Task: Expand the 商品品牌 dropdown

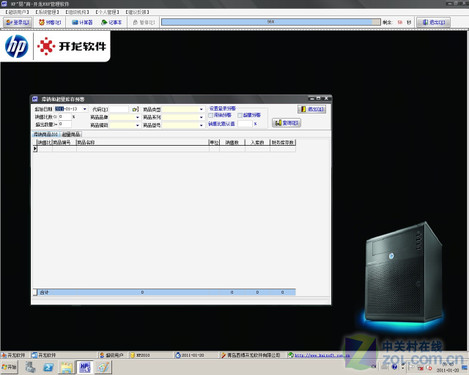Action: [x=137, y=117]
